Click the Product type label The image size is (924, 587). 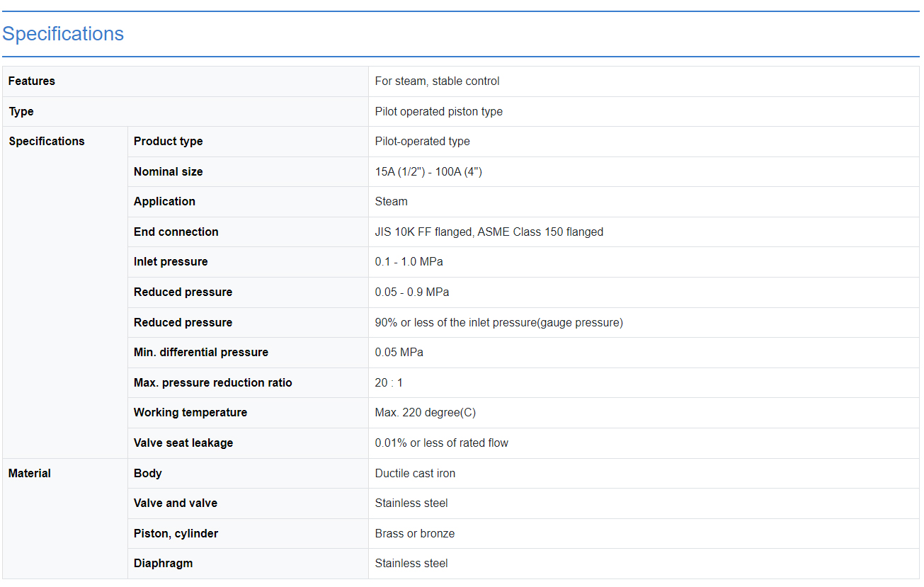[168, 142]
